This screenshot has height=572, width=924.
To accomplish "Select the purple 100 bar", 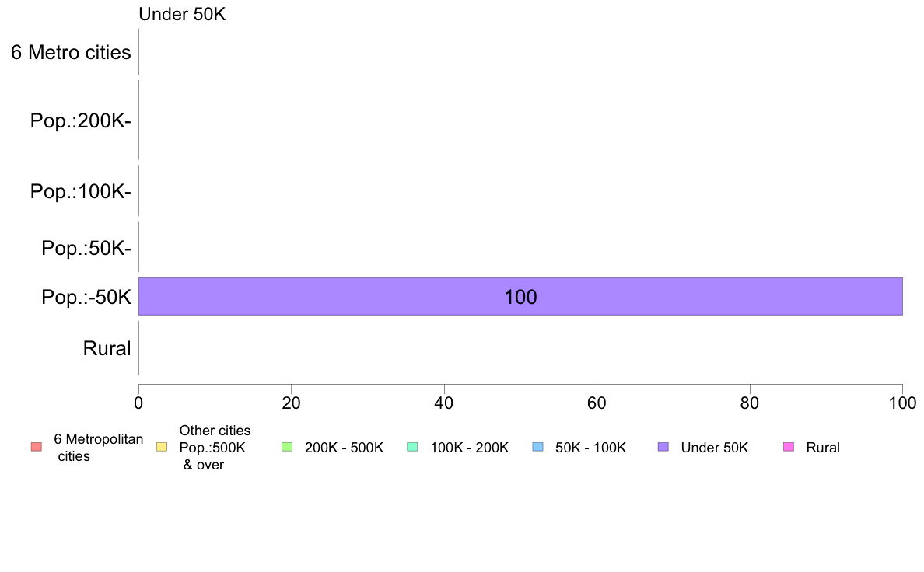I will pyautogui.click(x=520, y=296).
